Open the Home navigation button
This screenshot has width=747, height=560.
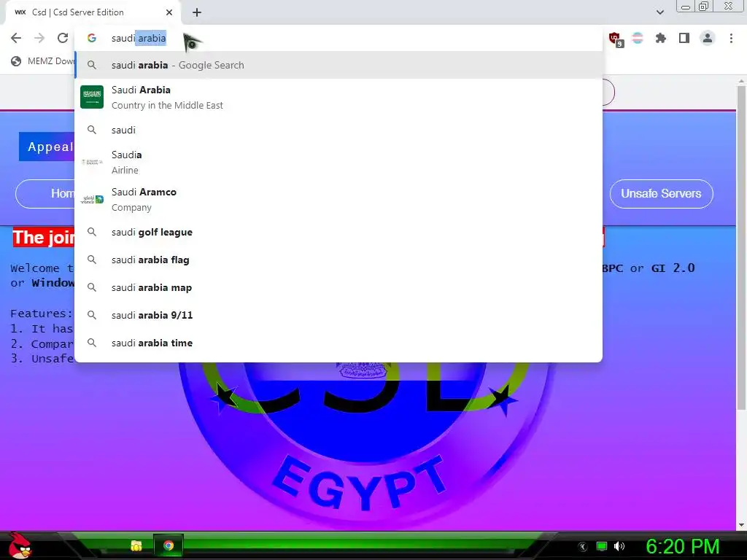point(45,194)
